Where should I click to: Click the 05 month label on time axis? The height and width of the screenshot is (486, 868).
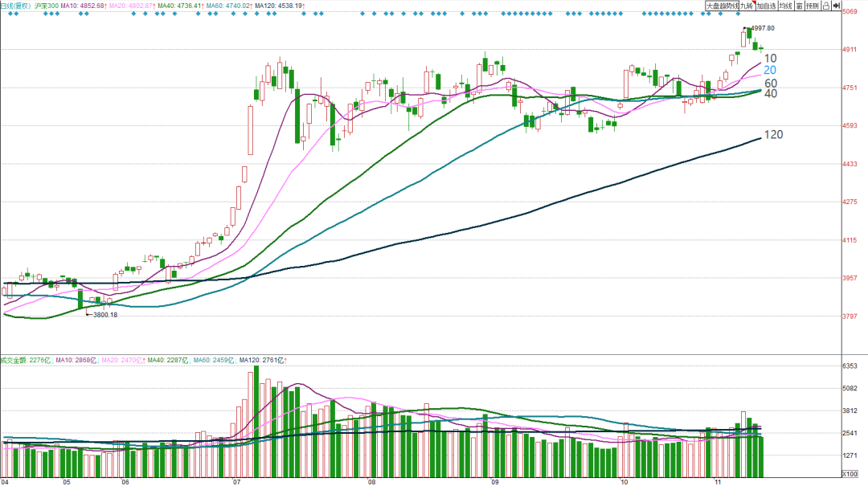67,481
